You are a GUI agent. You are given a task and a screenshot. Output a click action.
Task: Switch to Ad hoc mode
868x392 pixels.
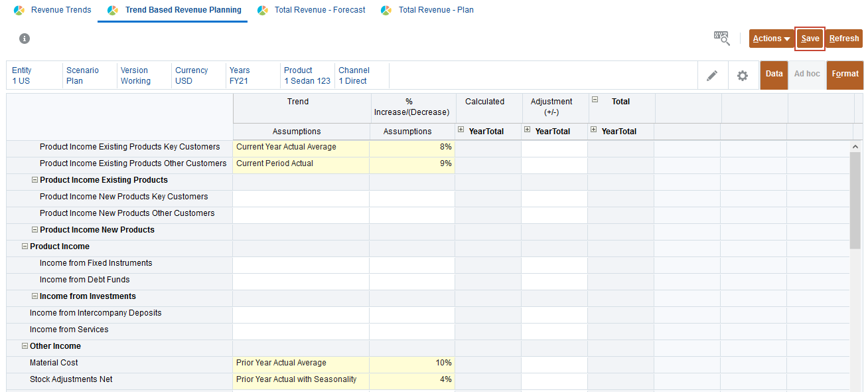807,74
